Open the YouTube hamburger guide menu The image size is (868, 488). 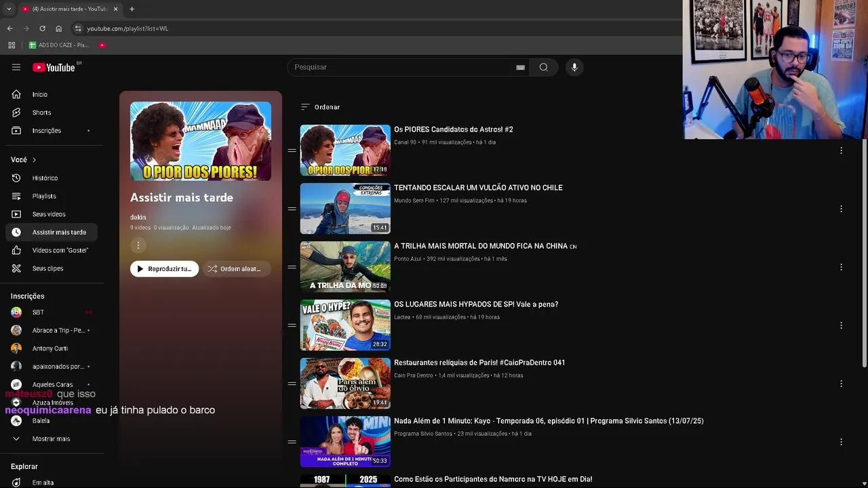(x=16, y=67)
